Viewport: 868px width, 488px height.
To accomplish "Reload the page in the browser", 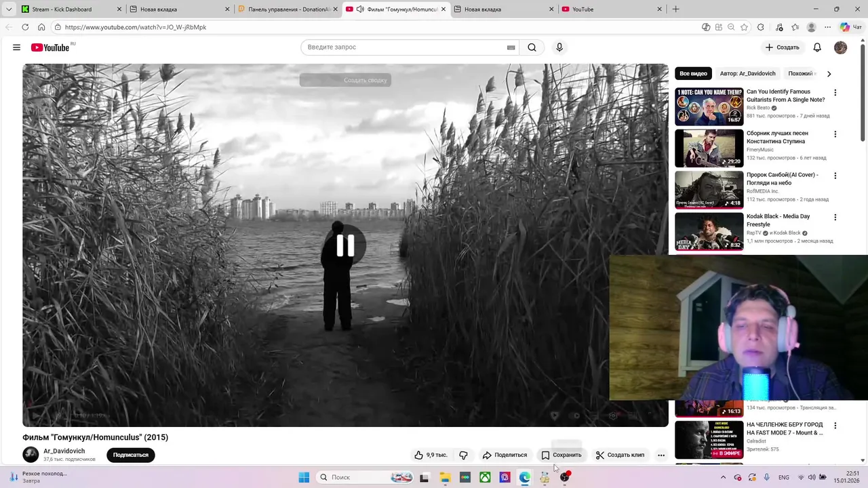I will click(x=25, y=27).
